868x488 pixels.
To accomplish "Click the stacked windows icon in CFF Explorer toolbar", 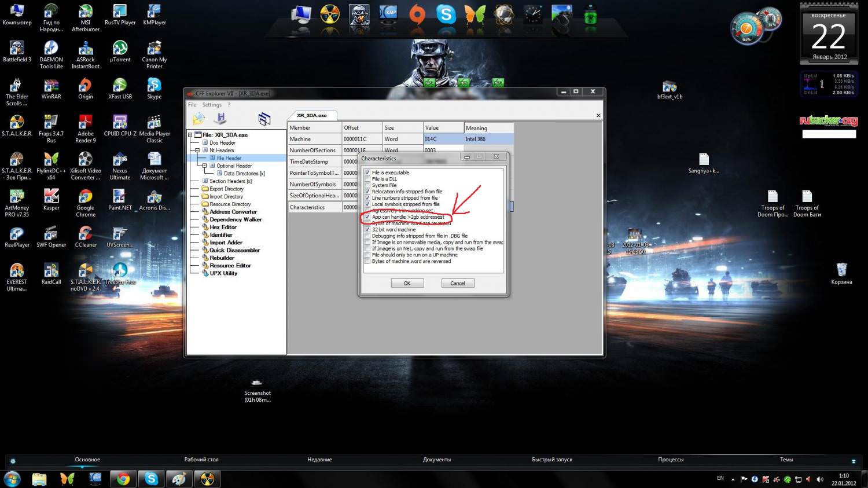I will (264, 119).
